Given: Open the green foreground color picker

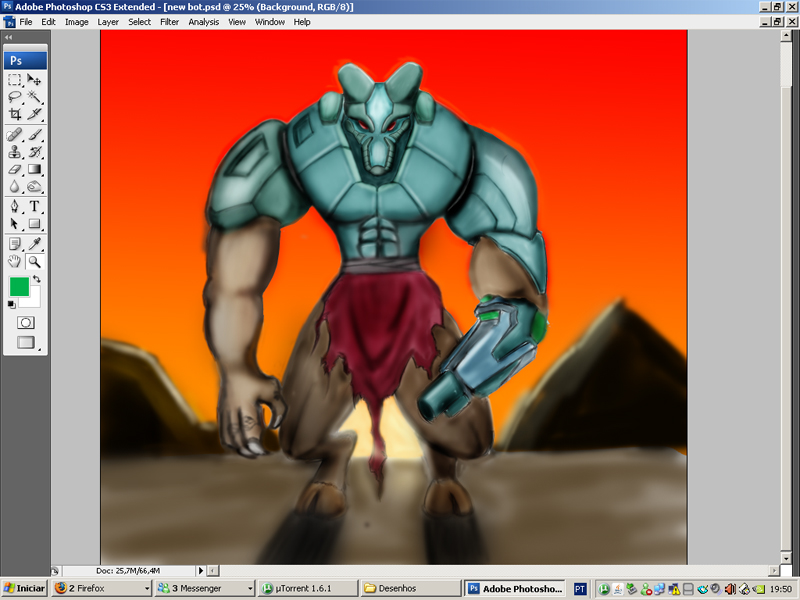Looking at the screenshot, I should [19, 286].
